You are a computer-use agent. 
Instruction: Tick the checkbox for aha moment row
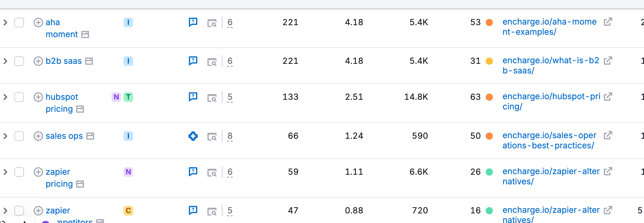(x=19, y=22)
